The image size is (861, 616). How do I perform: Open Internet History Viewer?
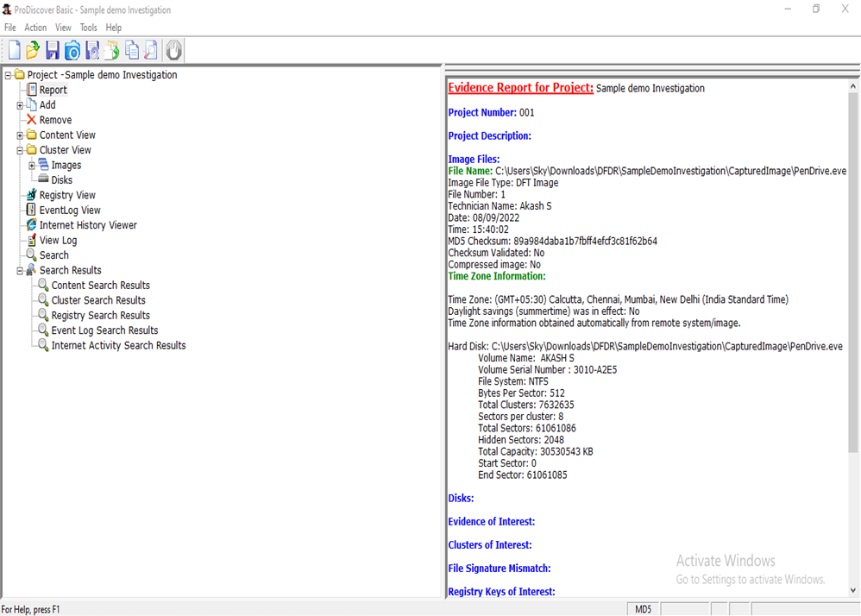point(88,225)
